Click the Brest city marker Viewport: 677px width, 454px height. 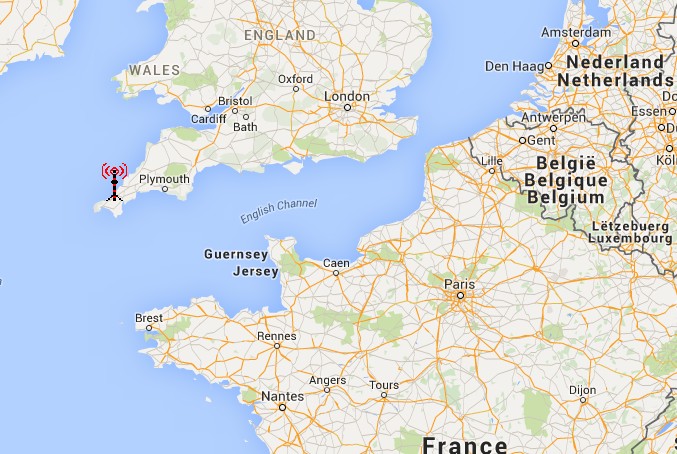[x=149, y=328]
